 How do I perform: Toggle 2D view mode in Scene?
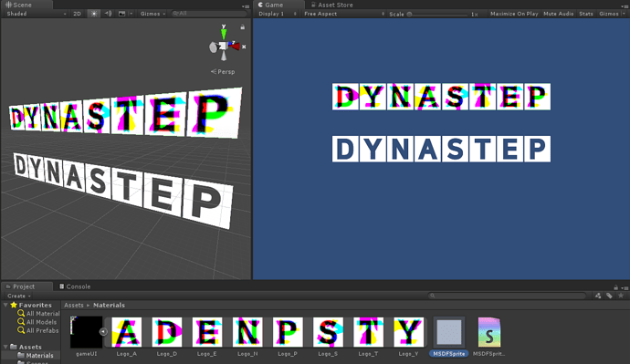[x=77, y=14]
